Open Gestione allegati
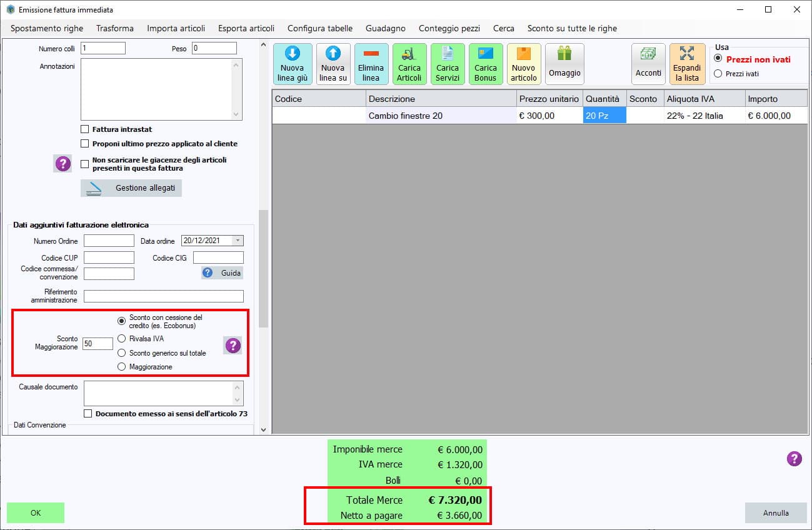812x530 pixels. click(131, 188)
